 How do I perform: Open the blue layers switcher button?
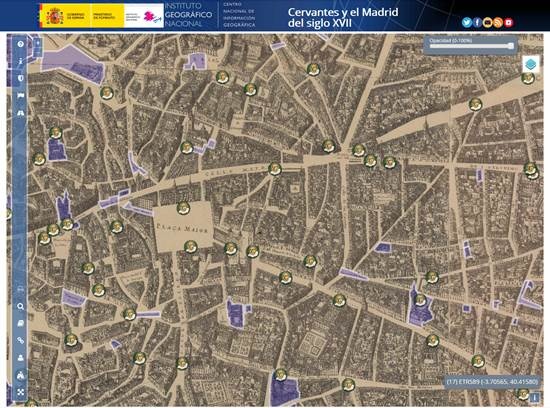tap(531, 64)
